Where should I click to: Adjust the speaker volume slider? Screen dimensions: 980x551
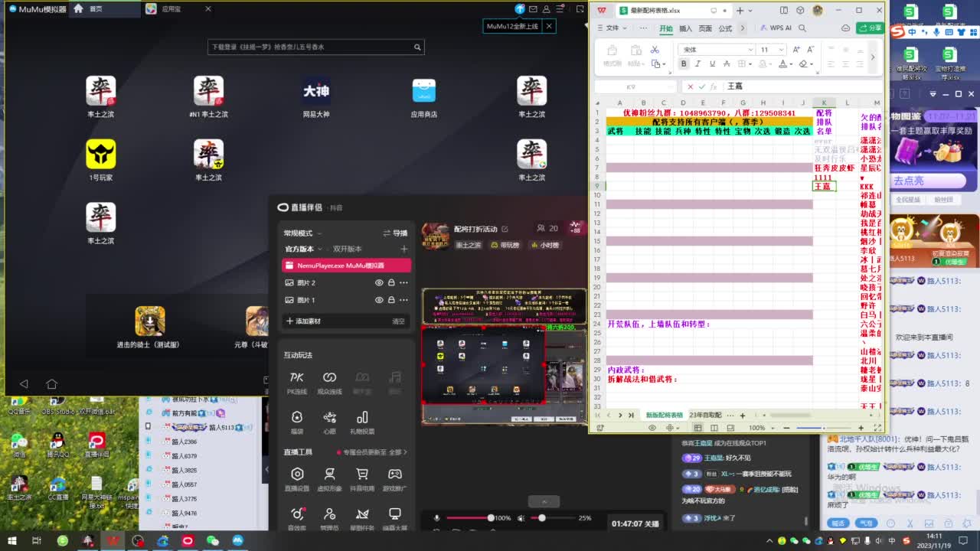(551, 518)
